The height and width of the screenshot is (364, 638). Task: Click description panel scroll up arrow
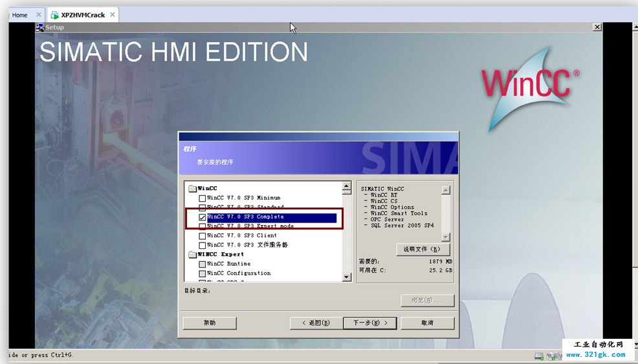click(x=446, y=190)
